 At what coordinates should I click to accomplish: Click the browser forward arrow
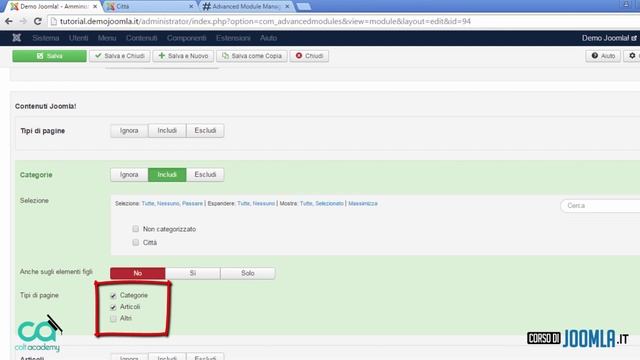(23, 21)
